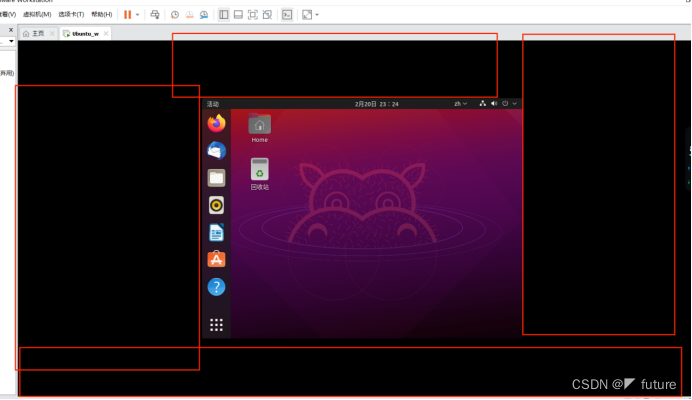Select the 回收站 trash desktop icon
692x400 pixels.
[260, 174]
